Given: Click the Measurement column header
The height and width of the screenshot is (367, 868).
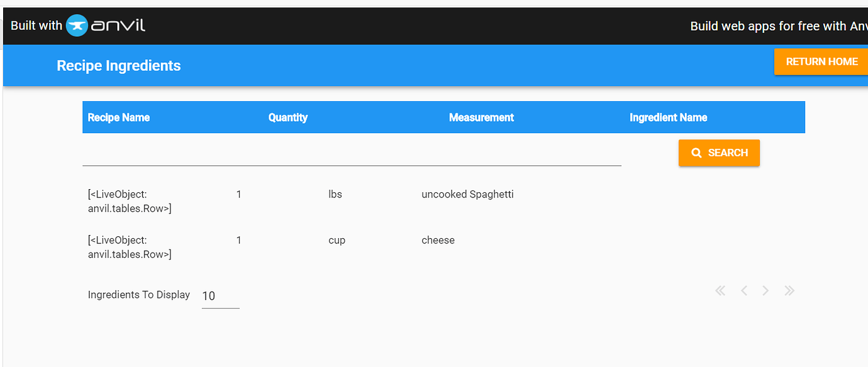Looking at the screenshot, I should [481, 118].
